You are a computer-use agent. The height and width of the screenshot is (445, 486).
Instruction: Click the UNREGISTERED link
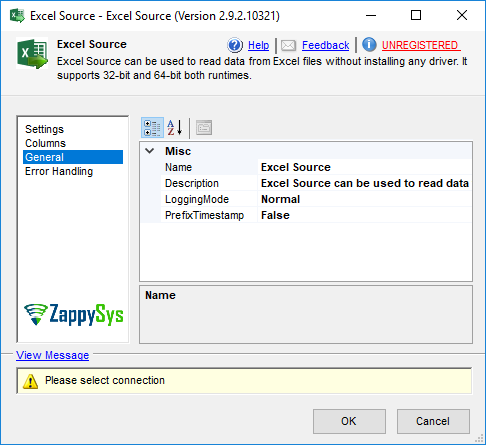[421, 45]
